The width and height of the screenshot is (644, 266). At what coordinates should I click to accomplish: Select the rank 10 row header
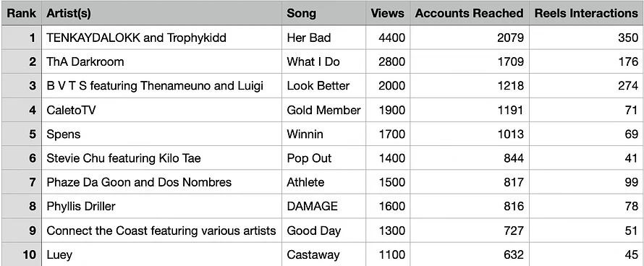tap(22, 254)
